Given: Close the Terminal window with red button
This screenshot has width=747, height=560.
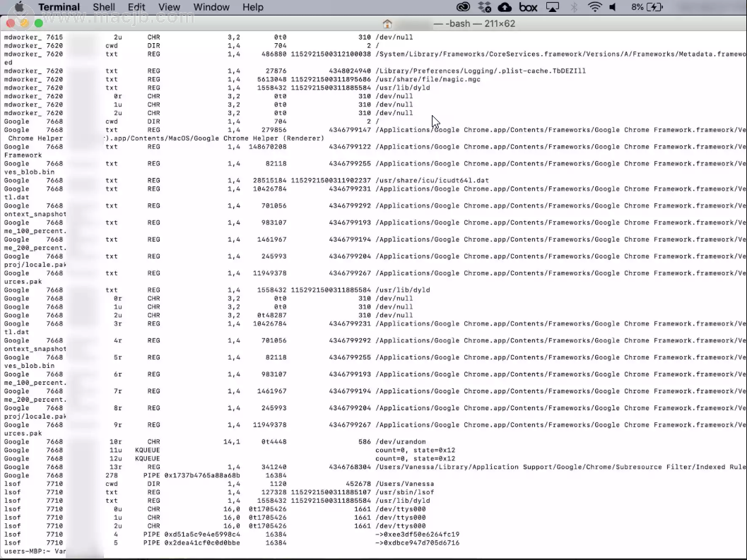Looking at the screenshot, I should [x=10, y=23].
